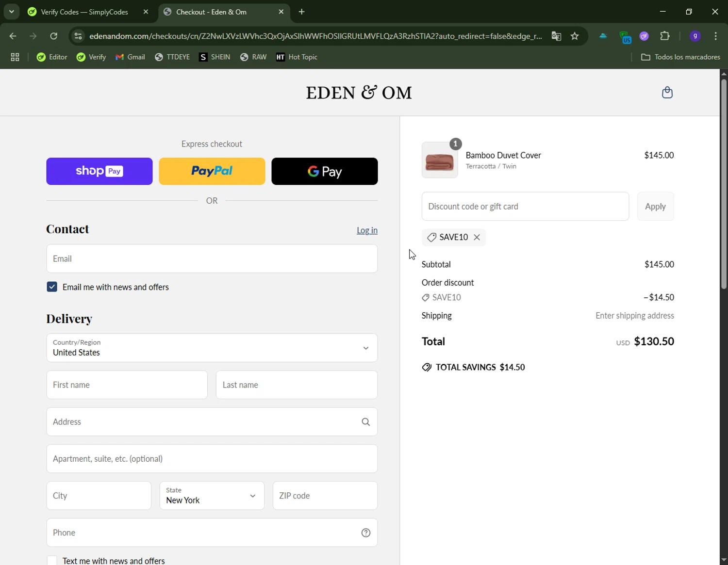Screen dimensions: 728x565
Task: Pay with PayPal button
Action: [x=212, y=171]
